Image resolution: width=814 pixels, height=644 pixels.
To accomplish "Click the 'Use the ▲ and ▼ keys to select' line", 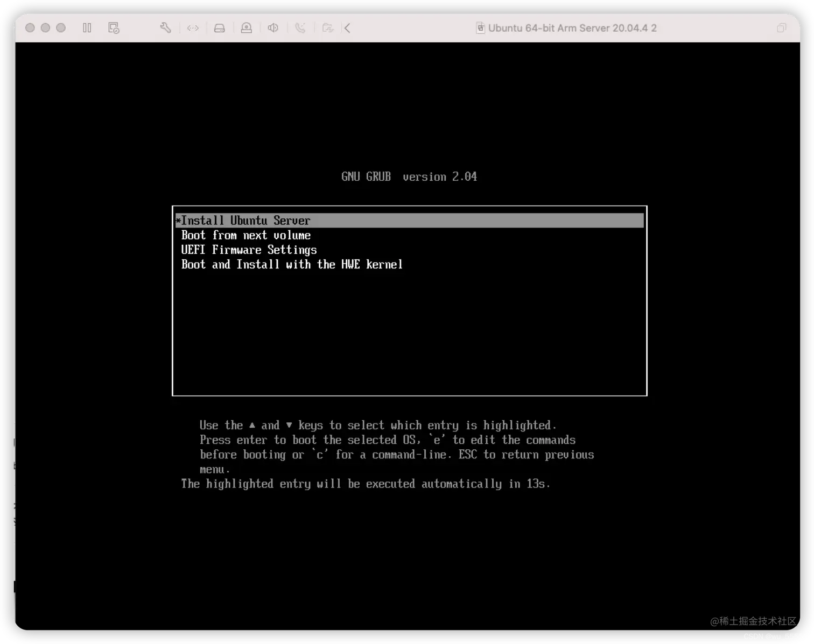I will (x=377, y=425).
